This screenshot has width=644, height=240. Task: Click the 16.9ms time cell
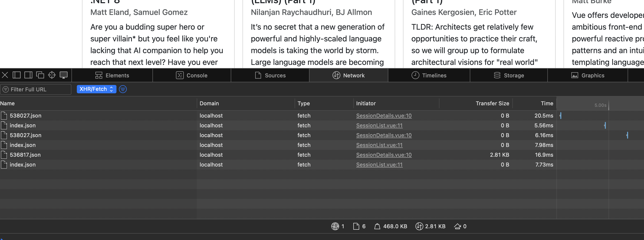pyautogui.click(x=544, y=155)
